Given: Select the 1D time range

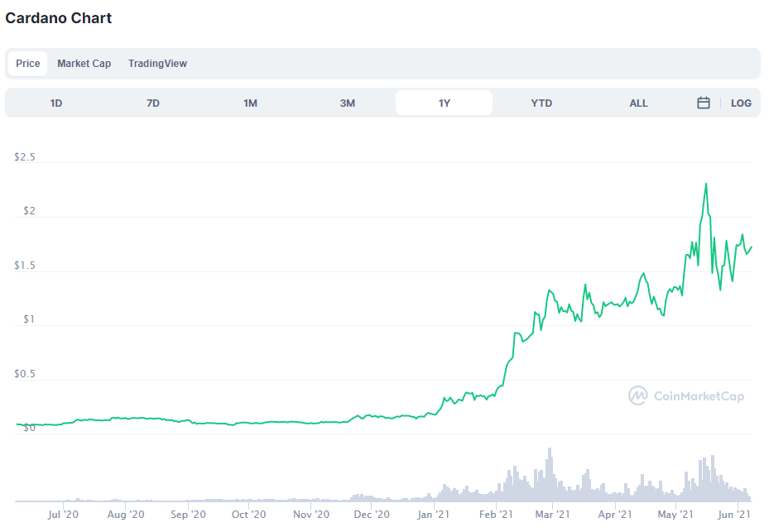Looking at the screenshot, I should pos(56,103).
